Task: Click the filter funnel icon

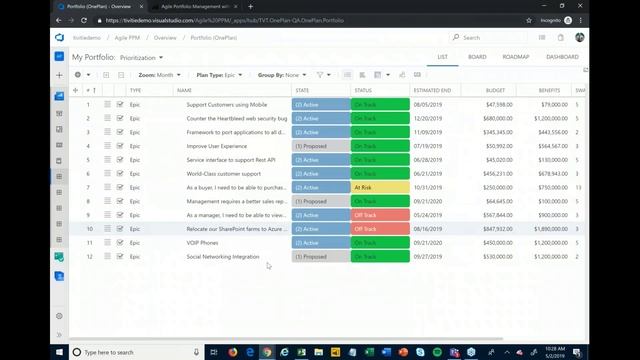Action: pos(320,75)
